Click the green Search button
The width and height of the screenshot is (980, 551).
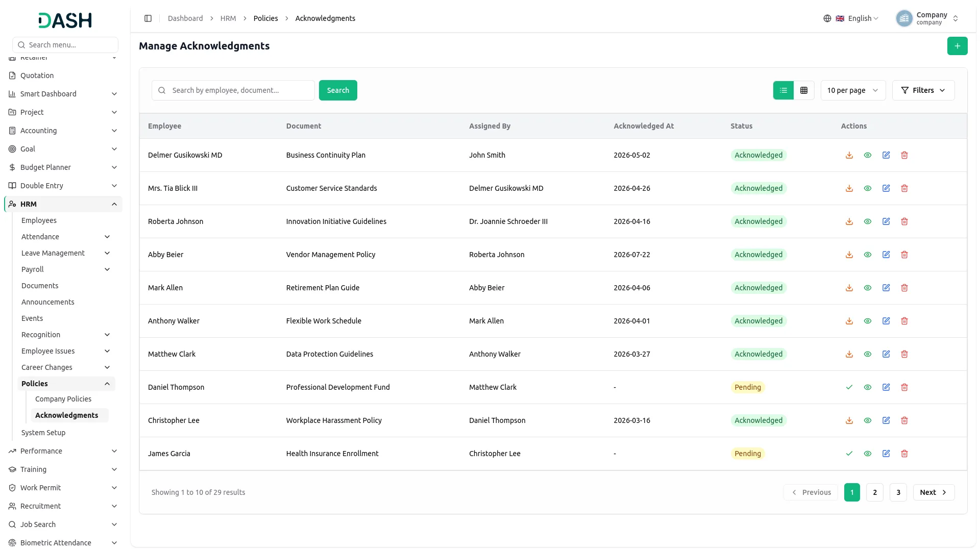[x=338, y=90]
